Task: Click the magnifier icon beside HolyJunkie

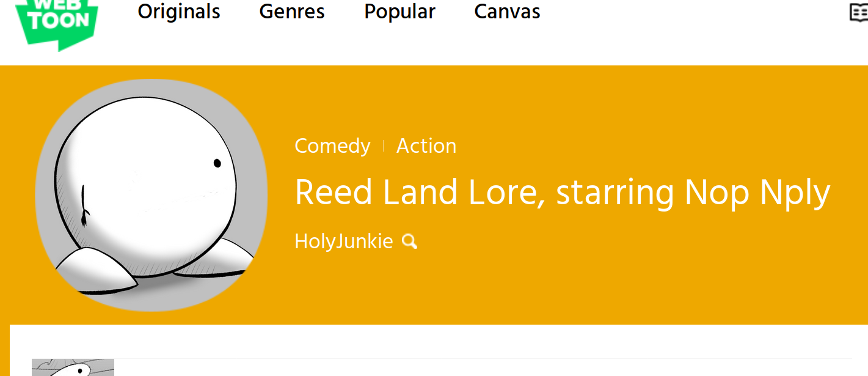Action: pos(410,241)
